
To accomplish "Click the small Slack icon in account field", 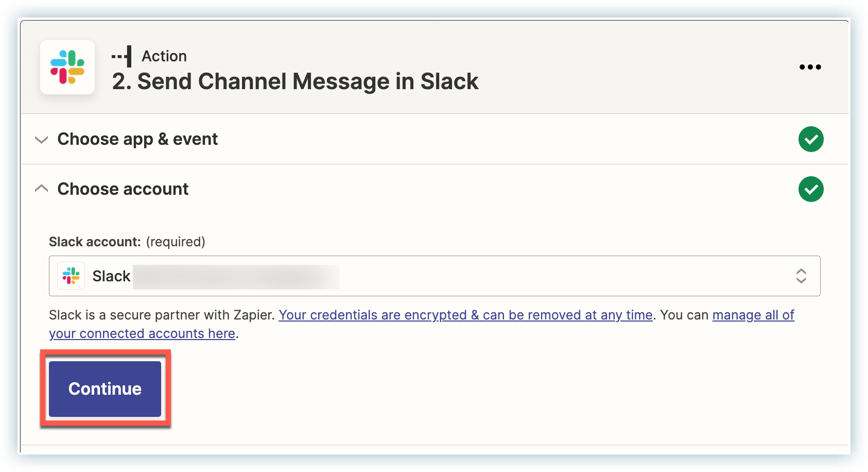I will tap(71, 276).
